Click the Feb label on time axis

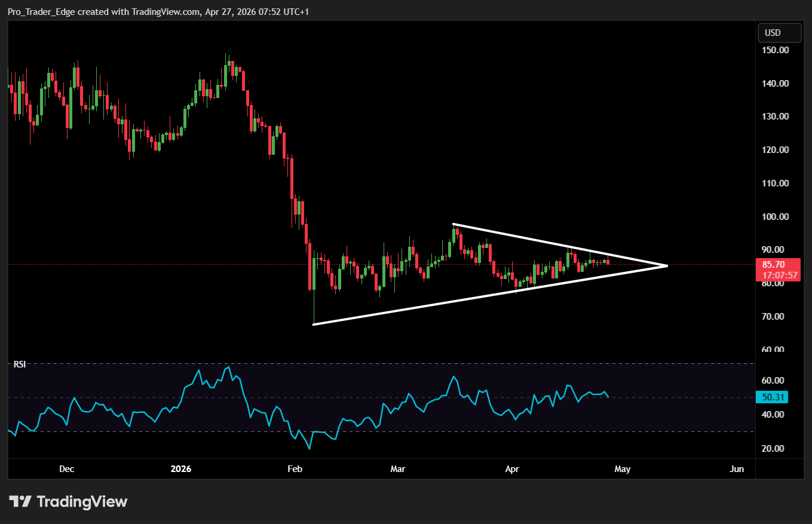(295, 469)
